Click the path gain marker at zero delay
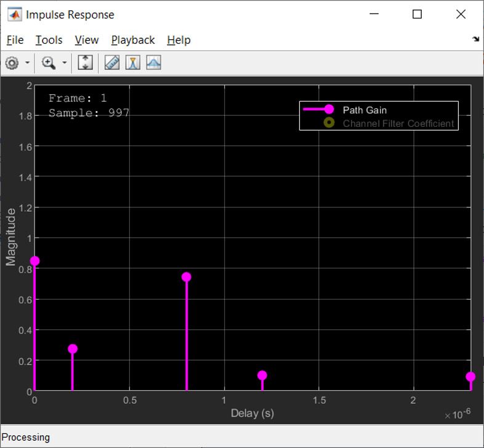The width and height of the screenshot is (484, 448). pyautogui.click(x=34, y=261)
